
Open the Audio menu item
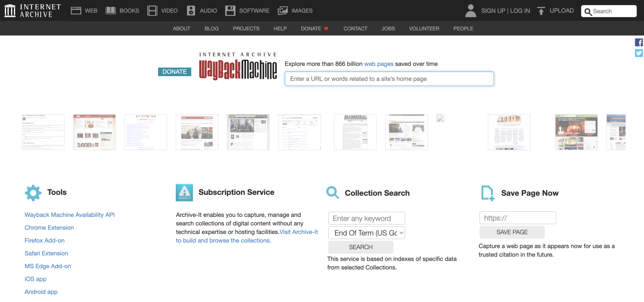[x=202, y=11]
